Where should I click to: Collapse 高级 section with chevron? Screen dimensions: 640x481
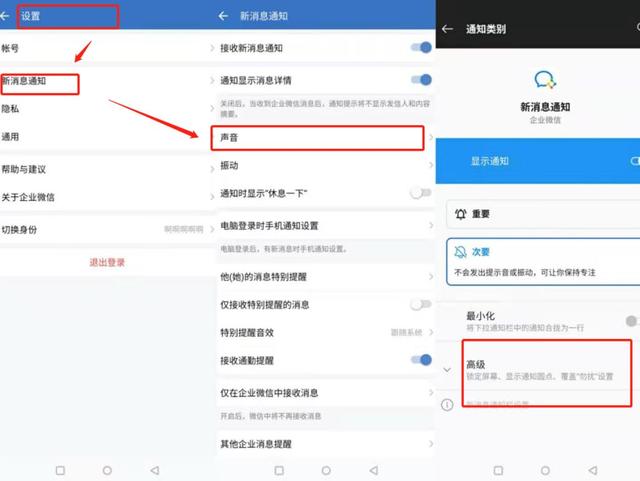(447, 370)
